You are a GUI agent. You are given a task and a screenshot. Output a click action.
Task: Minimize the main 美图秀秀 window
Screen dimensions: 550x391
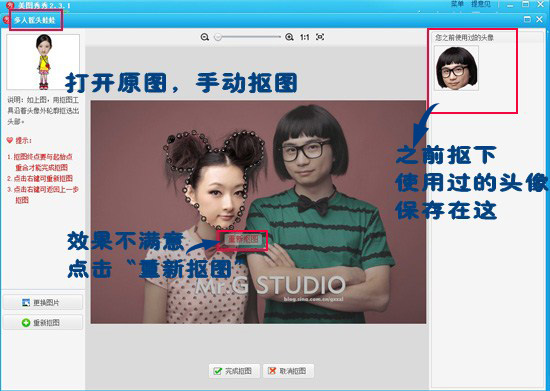pos(510,5)
